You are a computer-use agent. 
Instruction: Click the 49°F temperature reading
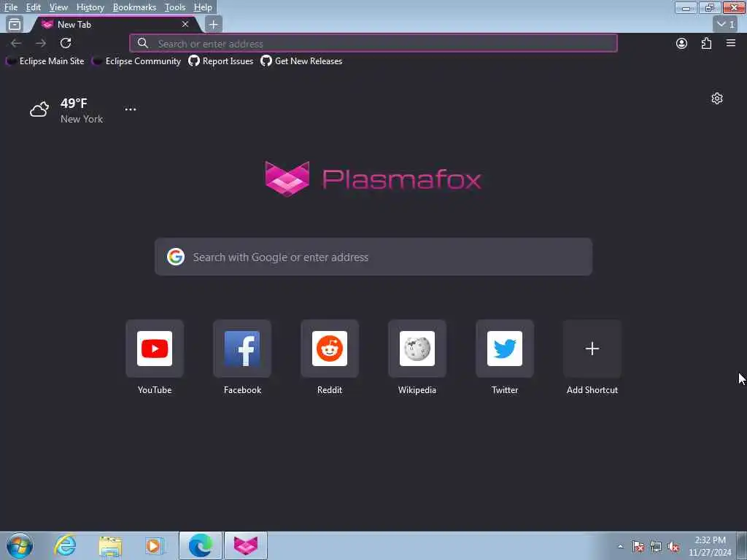[74, 104]
